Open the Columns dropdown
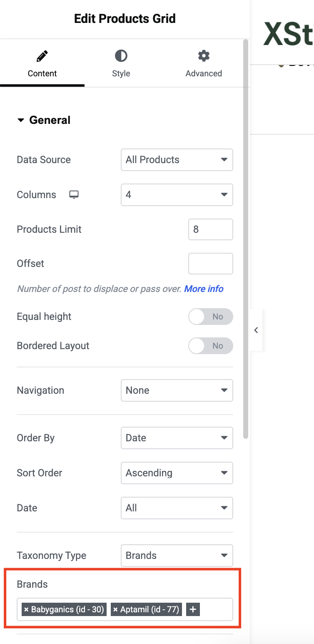 click(x=177, y=195)
